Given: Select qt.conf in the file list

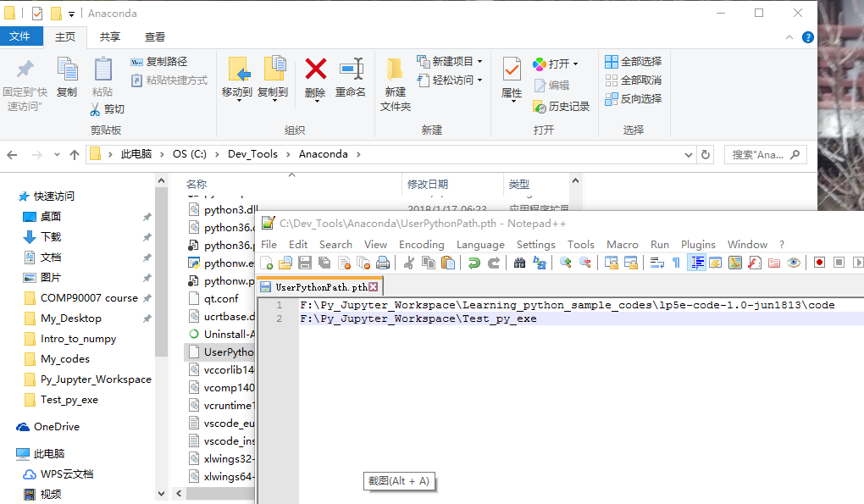Looking at the screenshot, I should (x=220, y=298).
